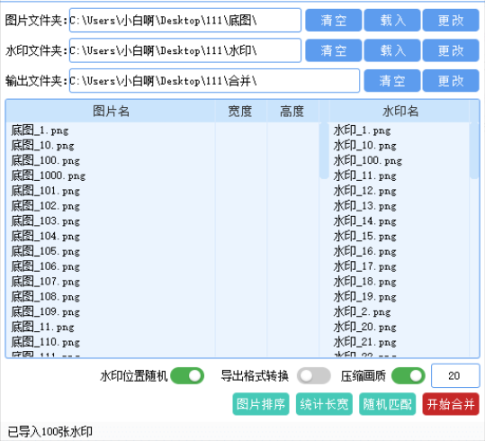Click 更改 for the 水印文件夹 row
Image resolution: width=485 pixels, height=441 pixels.
451,50
